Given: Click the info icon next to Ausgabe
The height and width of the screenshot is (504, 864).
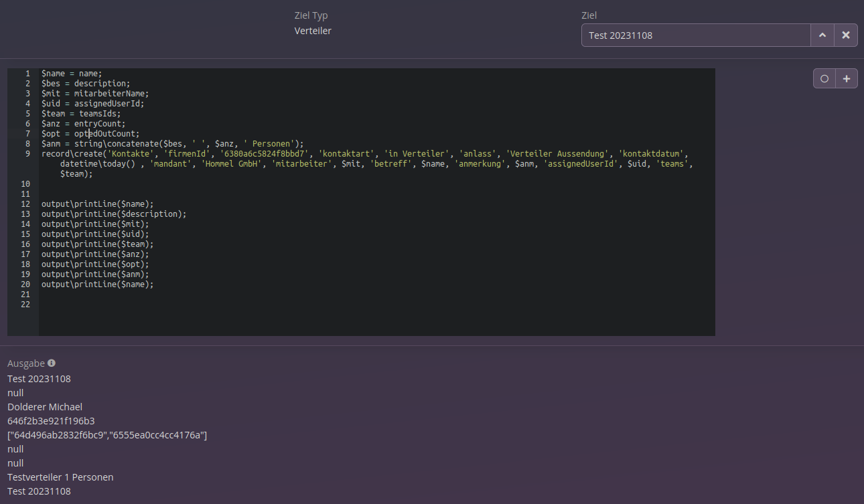Looking at the screenshot, I should click(52, 363).
